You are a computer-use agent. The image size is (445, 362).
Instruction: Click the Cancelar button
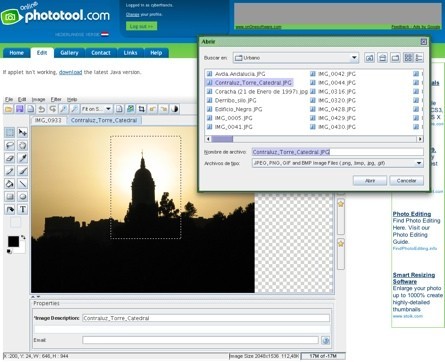click(406, 181)
